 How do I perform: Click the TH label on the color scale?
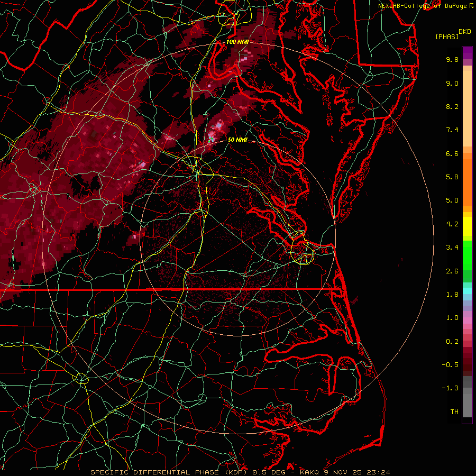(x=454, y=412)
